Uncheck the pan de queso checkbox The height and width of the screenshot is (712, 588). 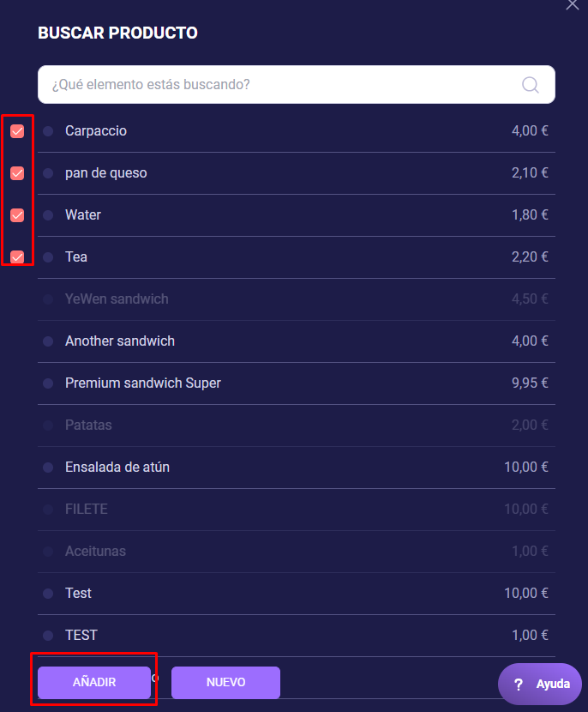(17, 173)
